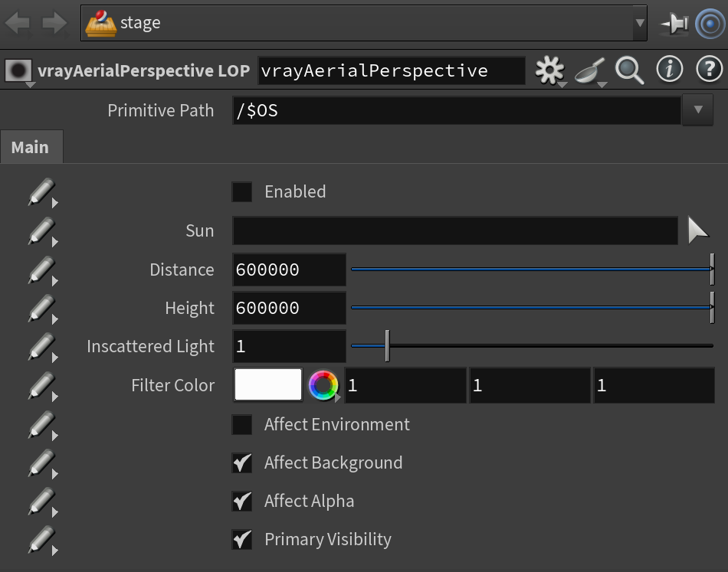Click the pencil icon beside Distance
Image resolution: width=728 pixels, height=572 pixels.
pyautogui.click(x=42, y=270)
